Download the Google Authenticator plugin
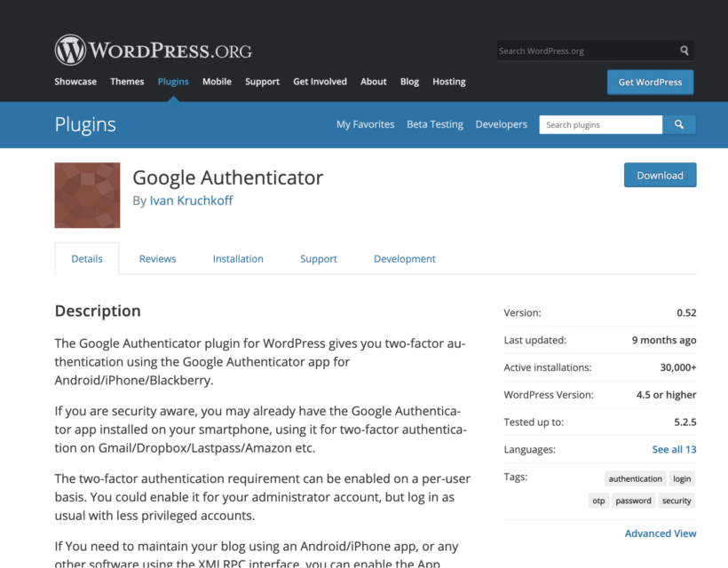 (x=660, y=175)
